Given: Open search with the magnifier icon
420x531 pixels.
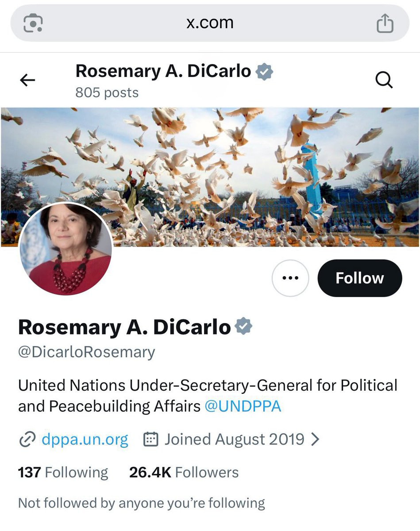Looking at the screenshot, I should pos(384,80).
